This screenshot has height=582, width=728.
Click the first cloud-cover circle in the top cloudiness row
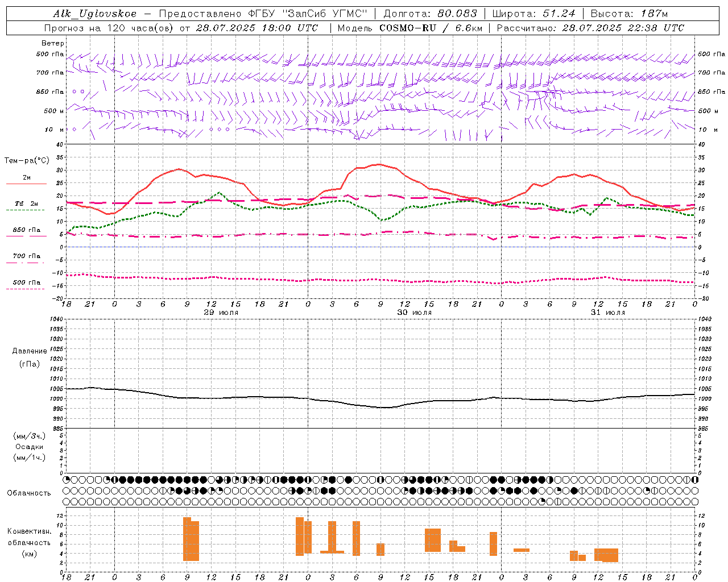(67, 480)
